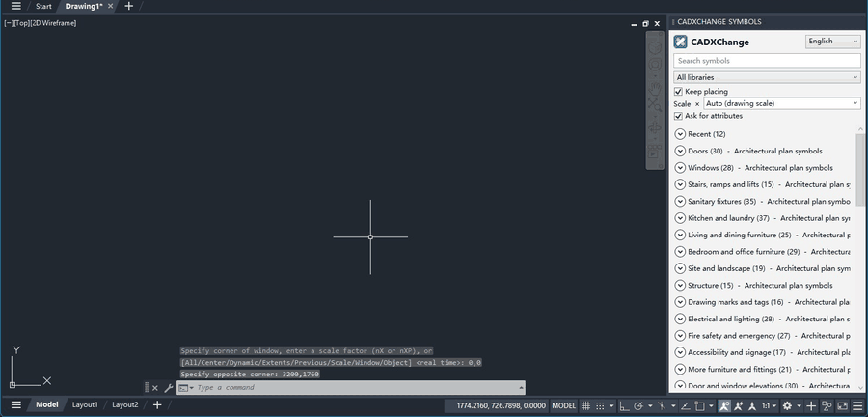The width and height of the screenshot is (868, 417).
Task: Open the English language dropdown
Action: point(833,41)
